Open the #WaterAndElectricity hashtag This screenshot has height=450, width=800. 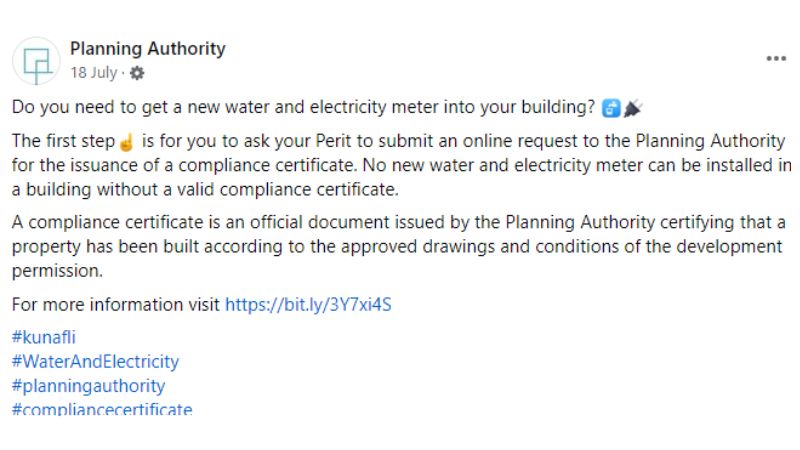(95, 361)
